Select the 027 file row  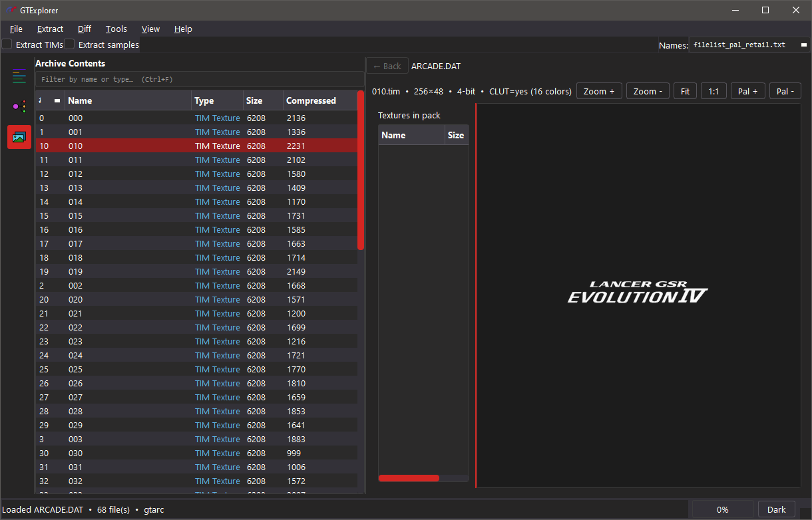click(x=196, y=397)
